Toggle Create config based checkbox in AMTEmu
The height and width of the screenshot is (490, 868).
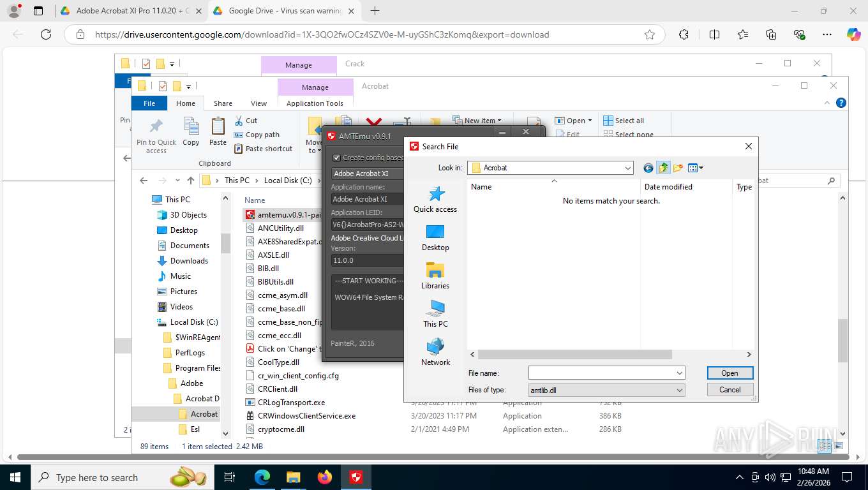point(337,158)
